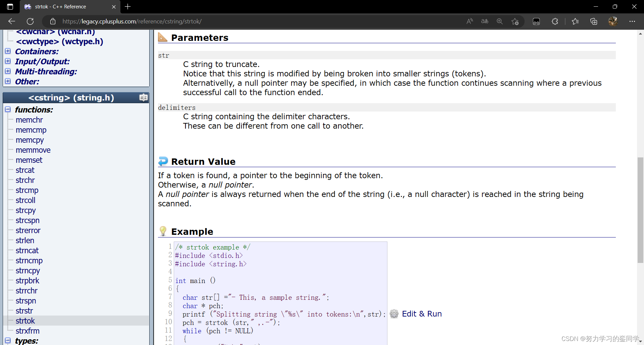This screenshot has height=345, width=644.
Task: Open the Collections icon in toolbar
Action: pyautogui.click(x=594, y=21)
